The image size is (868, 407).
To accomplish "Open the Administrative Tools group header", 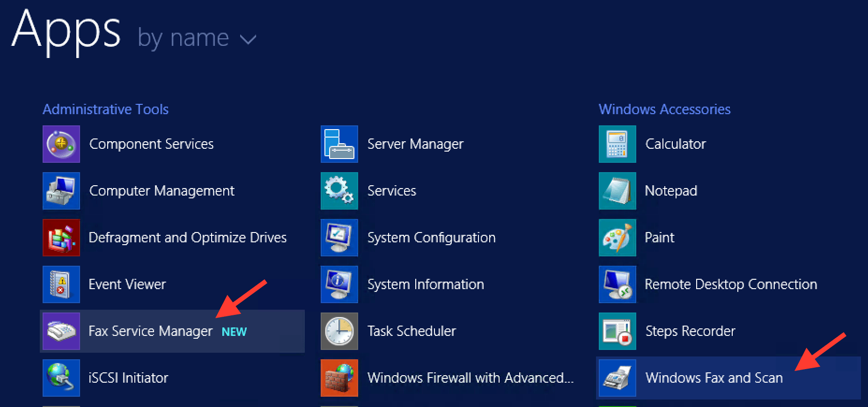I will (x=106, y=109).
